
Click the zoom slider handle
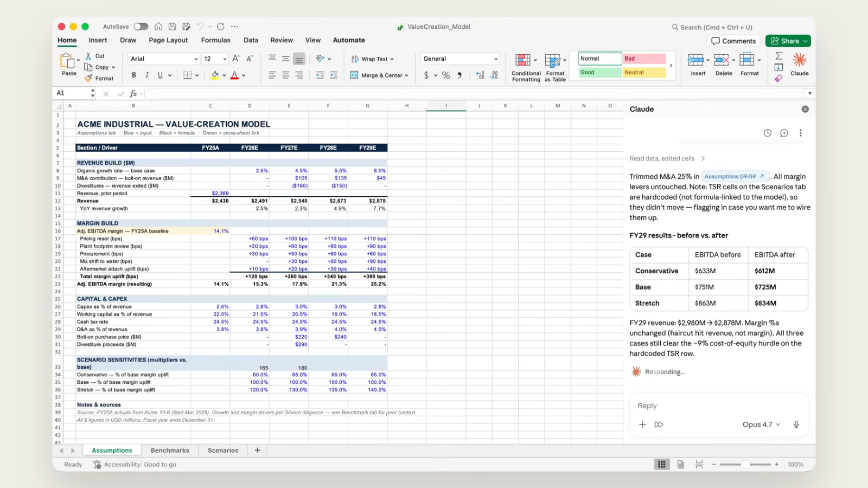click(x=745, y=464)
